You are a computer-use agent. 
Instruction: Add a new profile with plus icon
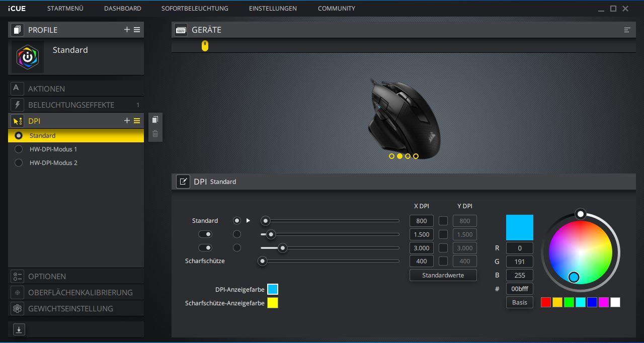coord(127,30)
